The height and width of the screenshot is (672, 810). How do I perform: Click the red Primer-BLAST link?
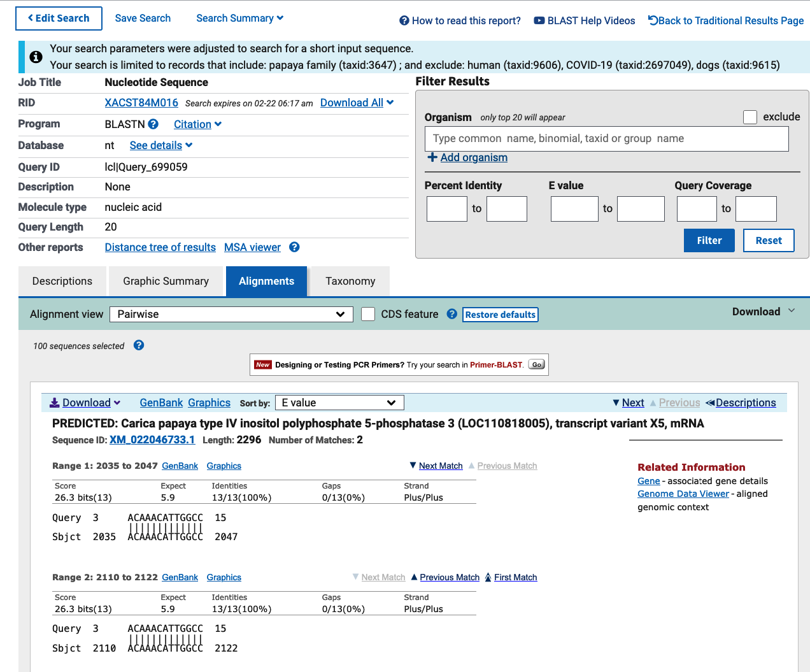click(496, 365)
